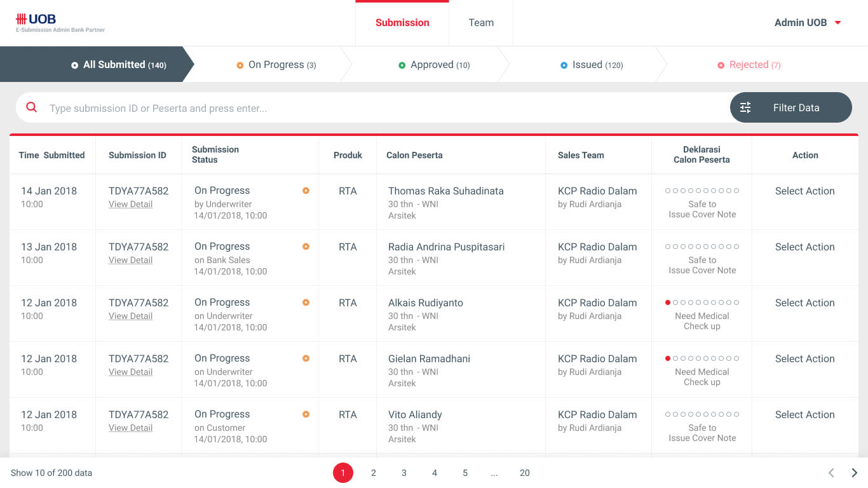Click the submission ID search field
Image resolution: width=868 pixels, height=488 pixels.
[x=381, y=108]
